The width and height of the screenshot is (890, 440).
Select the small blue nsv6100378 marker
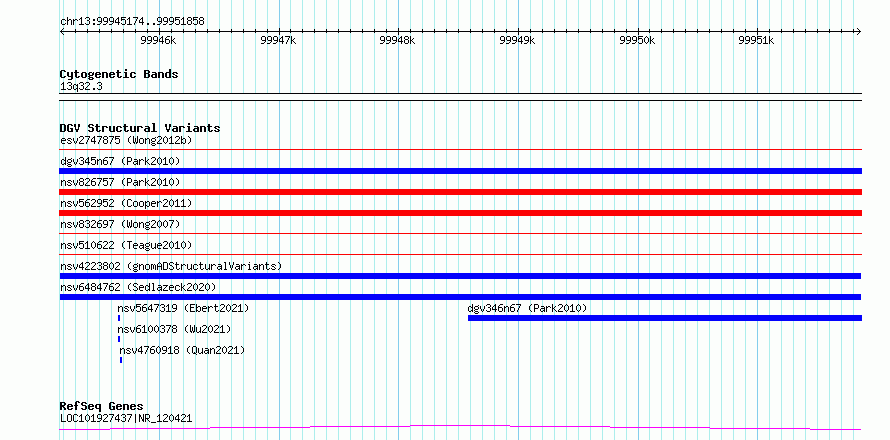(119, 339)
